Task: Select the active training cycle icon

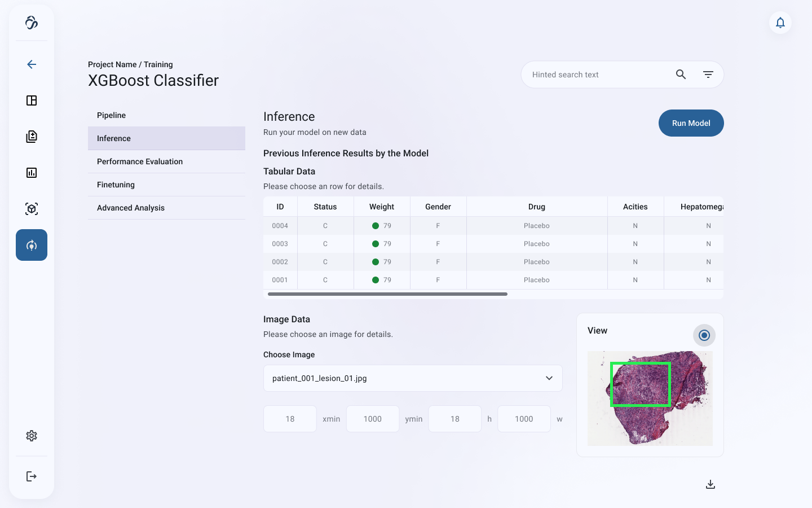Action: (32, 245)
